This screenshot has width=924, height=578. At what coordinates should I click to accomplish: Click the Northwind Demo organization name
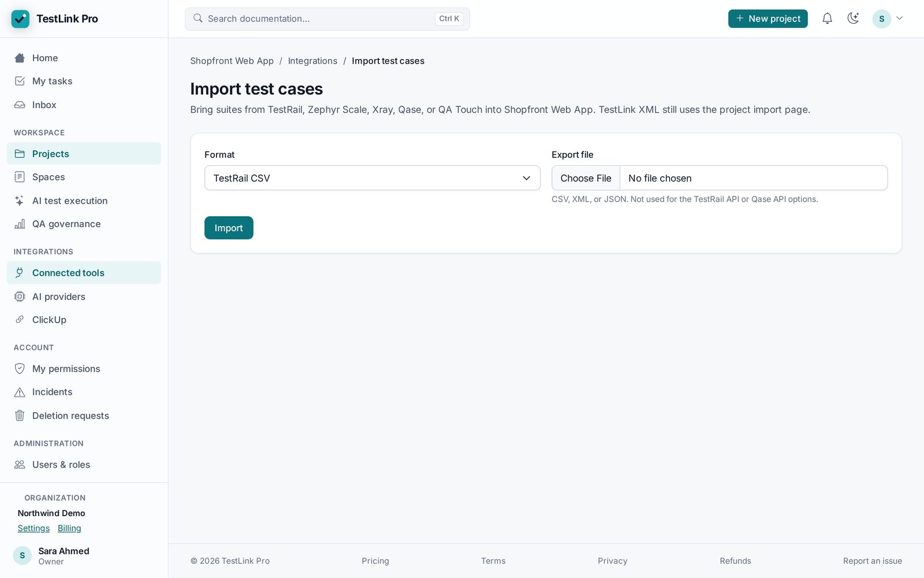(x=51, y=513)
